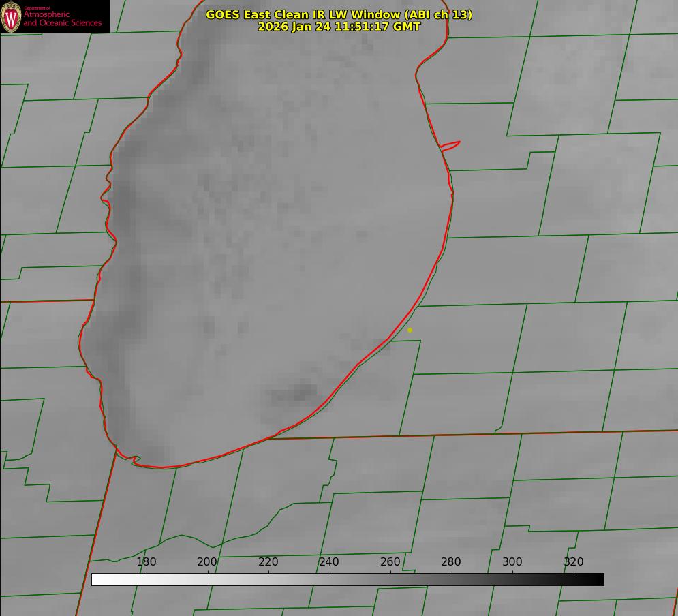Click the dark band along the western lakeshore
Viewport: 678px width, 616px height.
125,260
